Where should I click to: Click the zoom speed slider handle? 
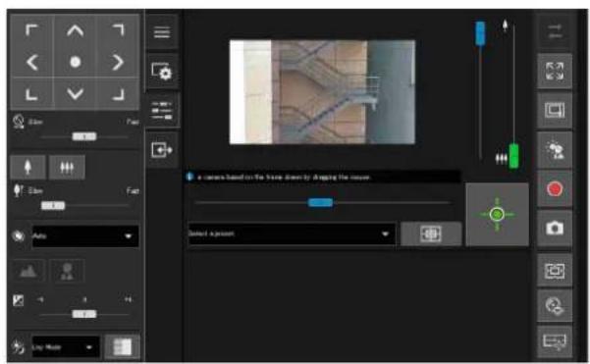pos(53,206)
